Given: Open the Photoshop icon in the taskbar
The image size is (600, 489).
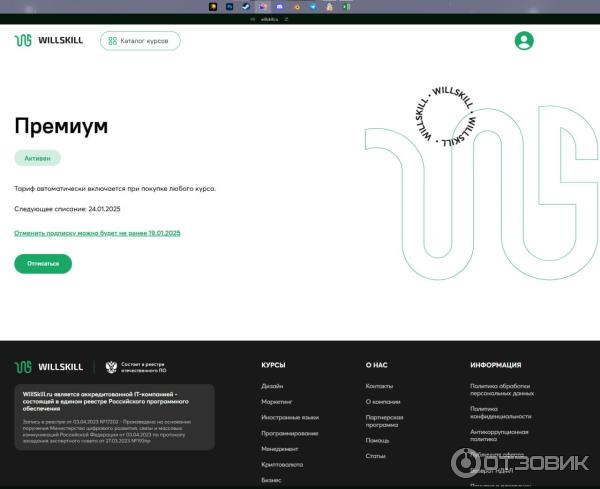Looking at the screenshot, I should pos(230,7).
